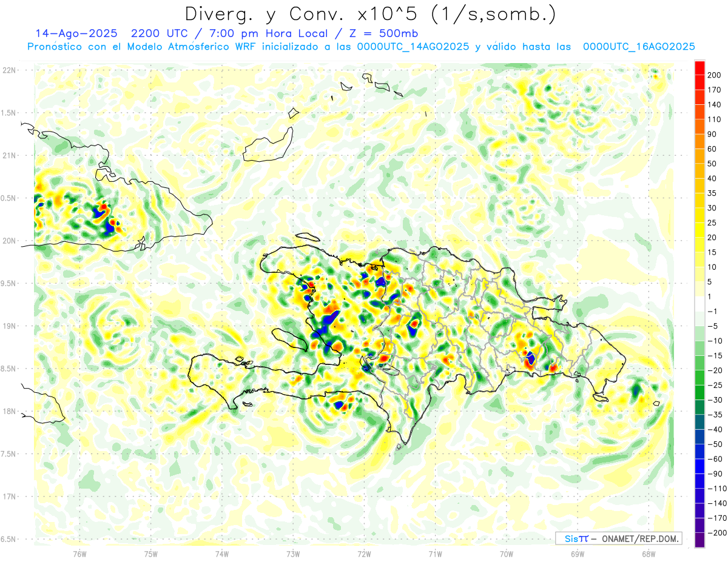Click the '18N' latitude label
This screenshot has height=562, width=728.
click(9, 411)
